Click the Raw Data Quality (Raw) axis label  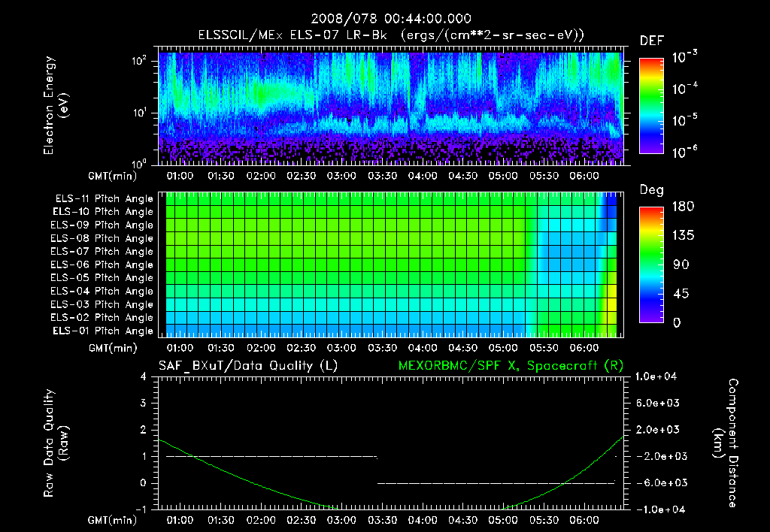coord(56,443)
